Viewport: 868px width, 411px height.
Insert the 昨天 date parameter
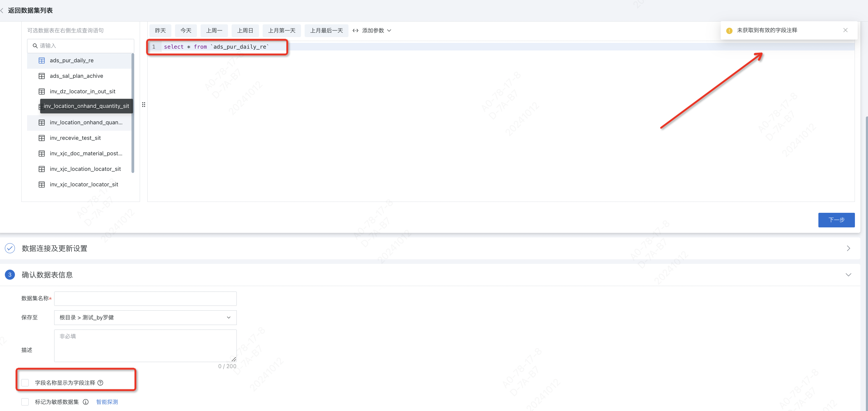pos(160,31)
